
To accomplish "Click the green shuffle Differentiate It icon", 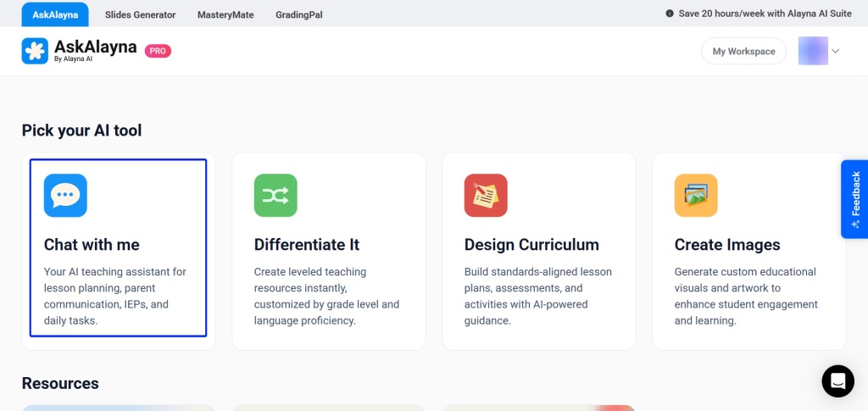I will point(275,196).
